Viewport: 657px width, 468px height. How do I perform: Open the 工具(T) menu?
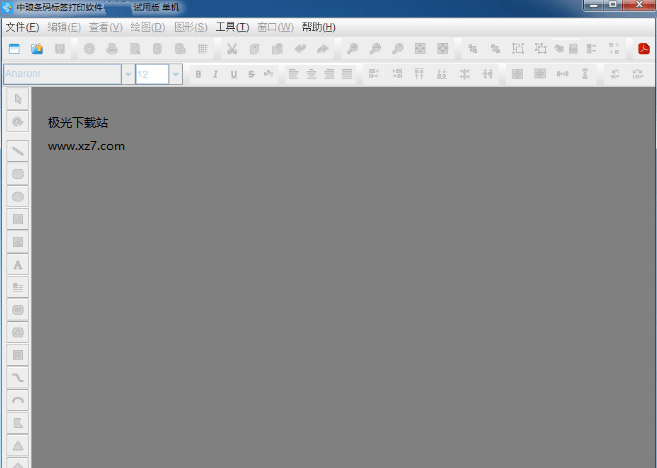click(x=232, y=27)
